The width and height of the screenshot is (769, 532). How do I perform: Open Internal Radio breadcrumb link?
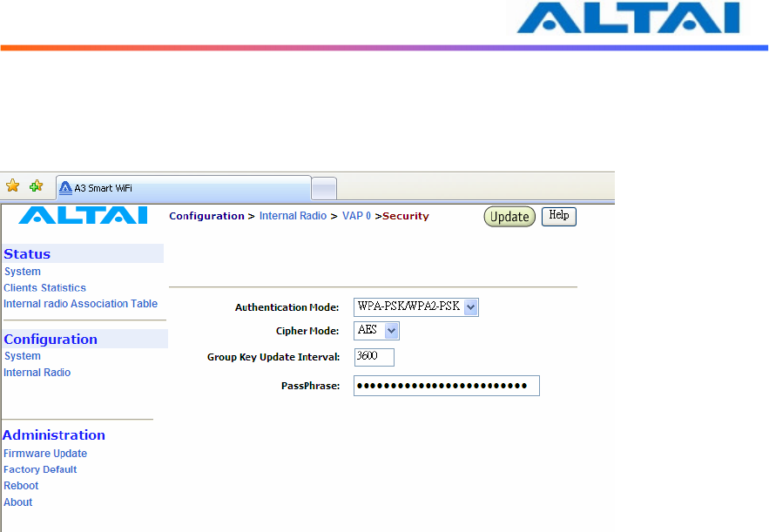point(293,216)
